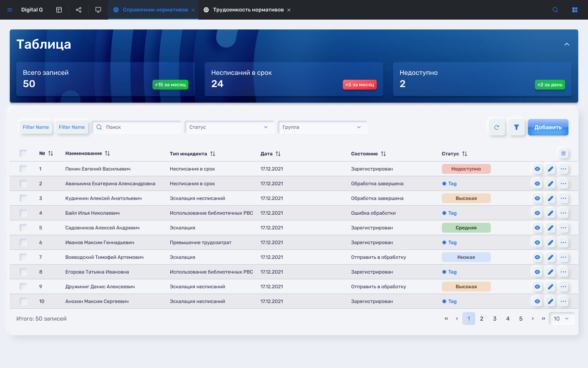Screen dimensions: 588x368
Task: Click the second Filter Name chip
Action: (x=72, y=127)
